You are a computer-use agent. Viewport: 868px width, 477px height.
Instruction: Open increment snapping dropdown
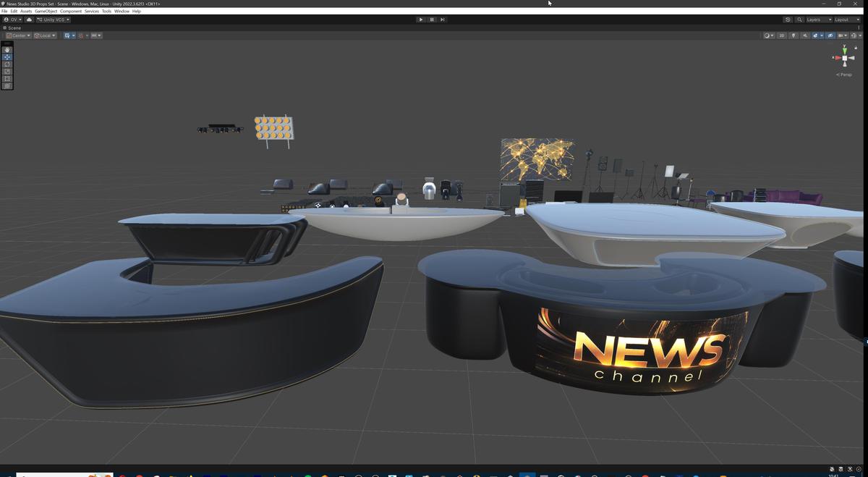pos(96,35)
